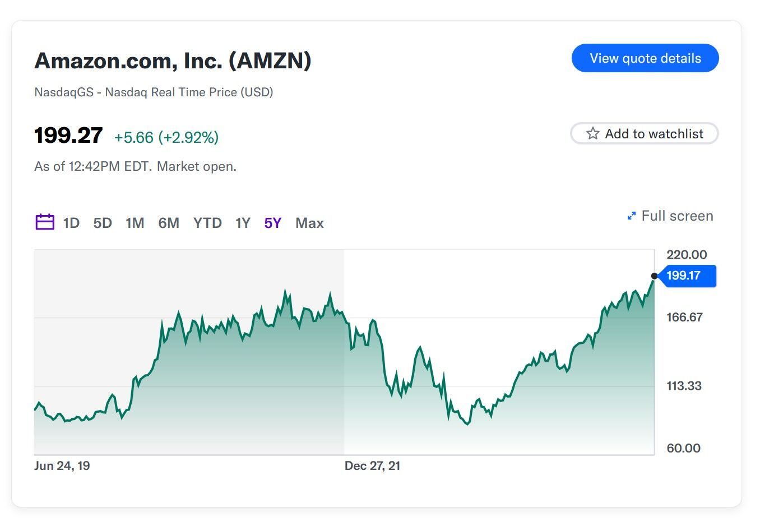Viewport: 760px width, 532px height.
Task: Click the blue 199.17 price tag
Action: (687, 276)
